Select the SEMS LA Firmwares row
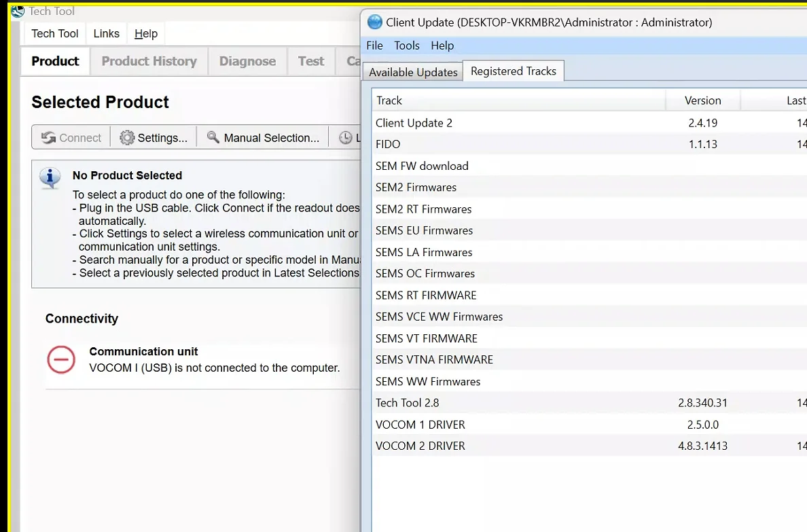The image size is (807, 532). click(x=590, y=252)
